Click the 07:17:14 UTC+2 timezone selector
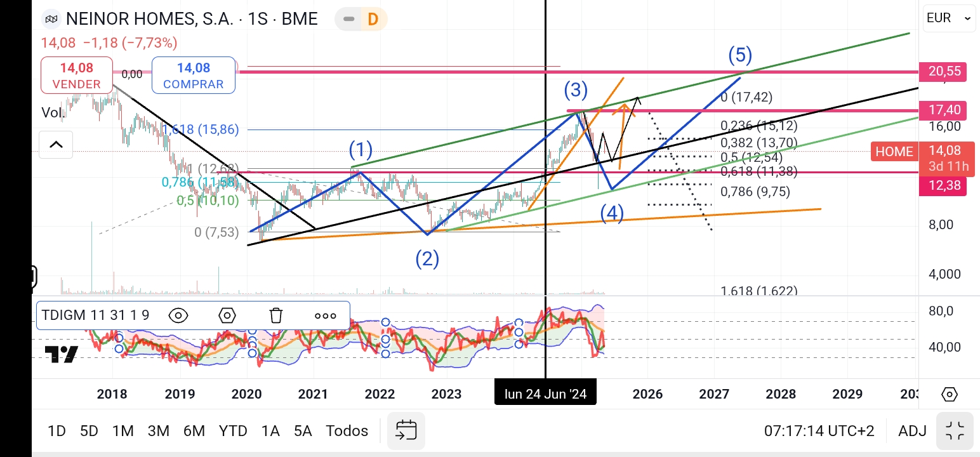This screenshot has height=457, width=980. click(x=819, y=431)
